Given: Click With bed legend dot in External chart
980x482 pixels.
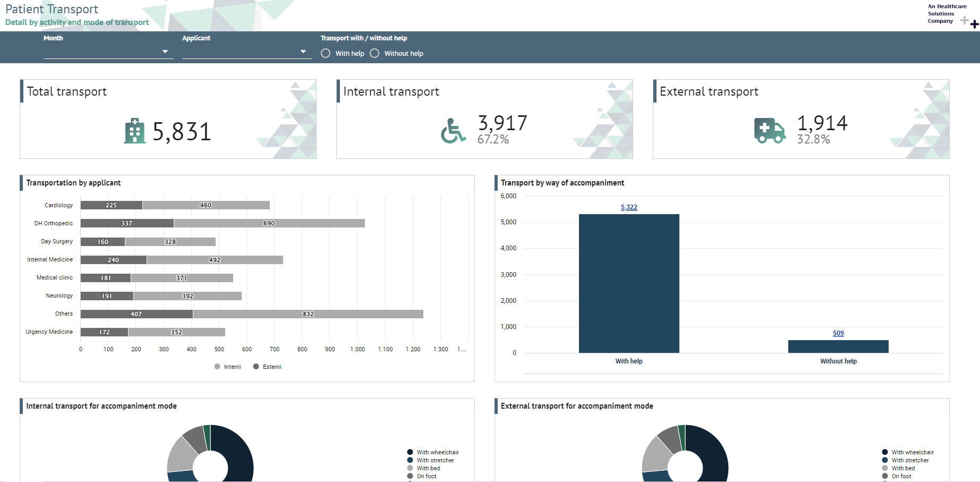Looking at the screenshot, I should 885,468.
